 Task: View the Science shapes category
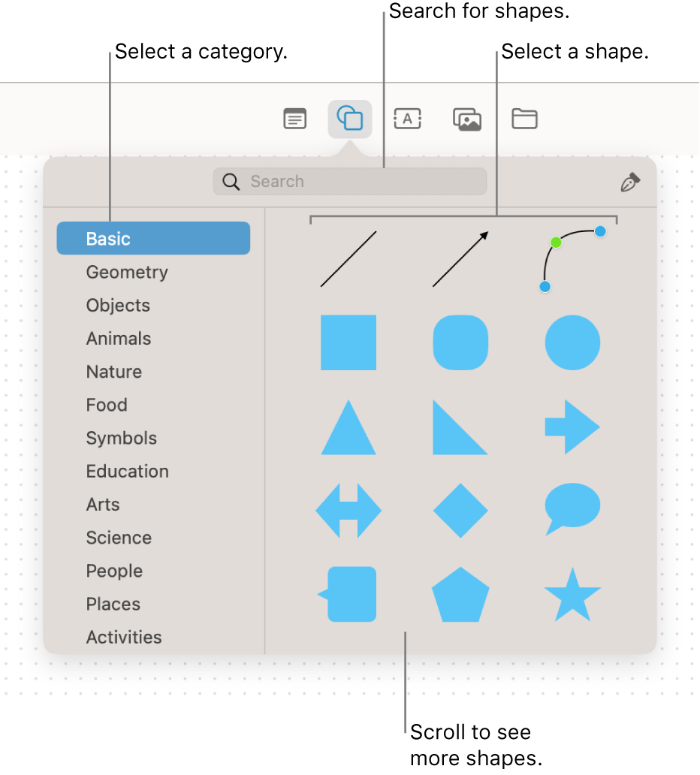(x=119, y=538)
